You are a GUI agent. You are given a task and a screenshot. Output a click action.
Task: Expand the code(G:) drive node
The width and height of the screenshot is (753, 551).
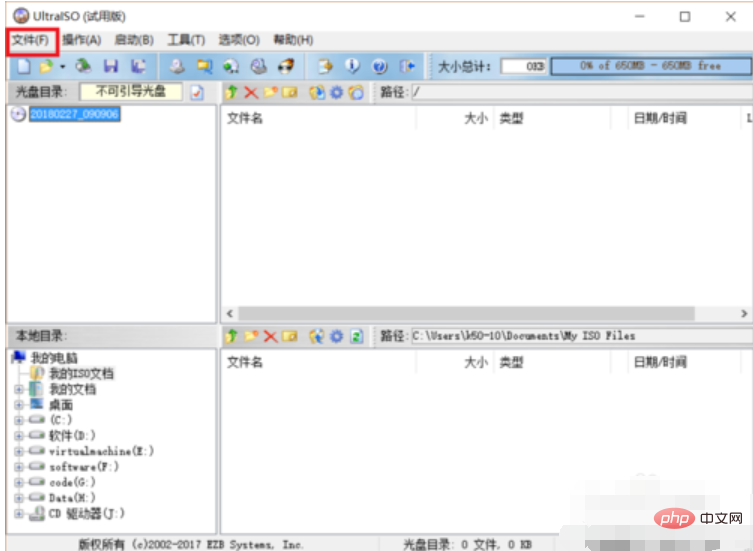[x=19, y=482]
